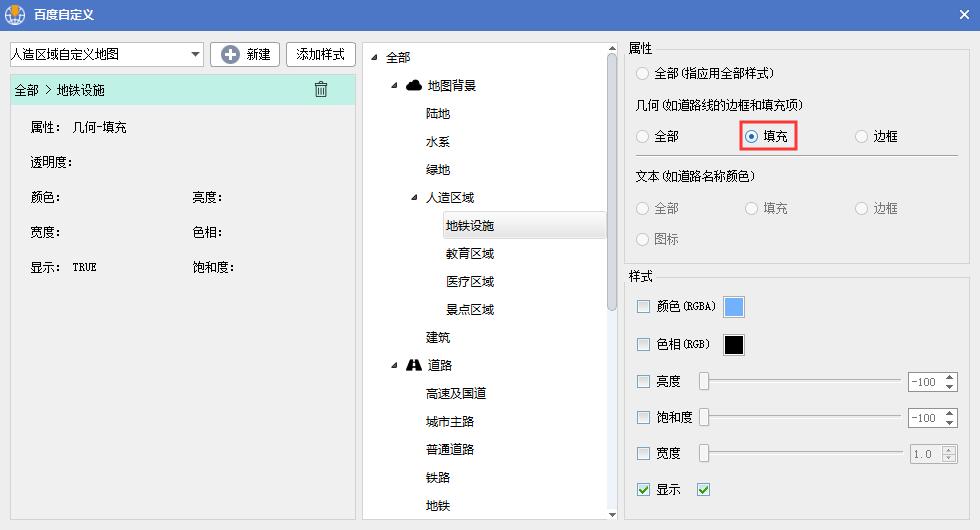Collapse the 全部 tree root
Screen dimensions: 980x530
coord(374,58)
